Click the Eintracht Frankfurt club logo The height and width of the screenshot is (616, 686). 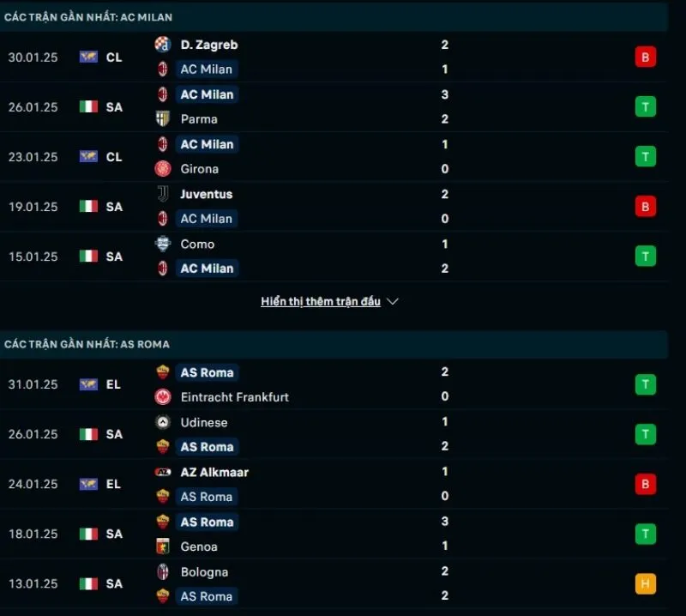coord(164,397)
